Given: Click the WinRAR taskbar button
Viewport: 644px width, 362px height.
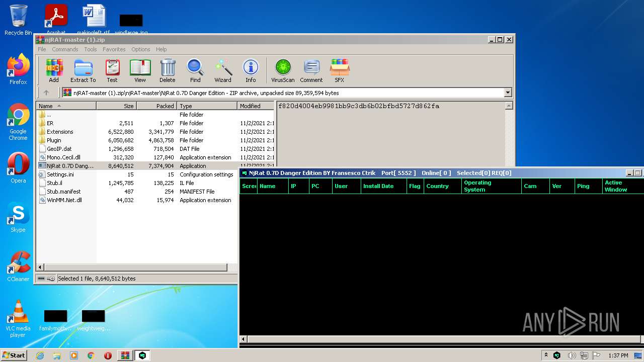Looking at the screenshot, I should [125, 355].
